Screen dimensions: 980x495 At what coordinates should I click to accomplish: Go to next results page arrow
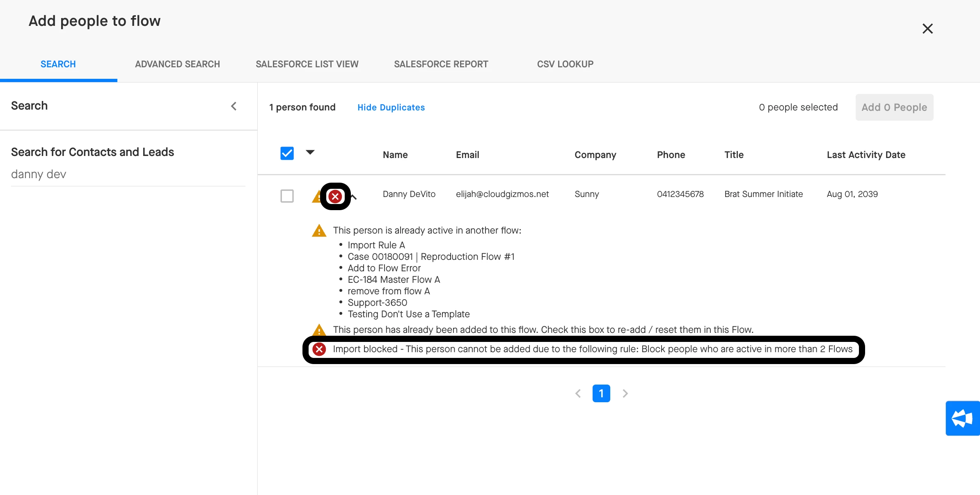click(625, 394)
